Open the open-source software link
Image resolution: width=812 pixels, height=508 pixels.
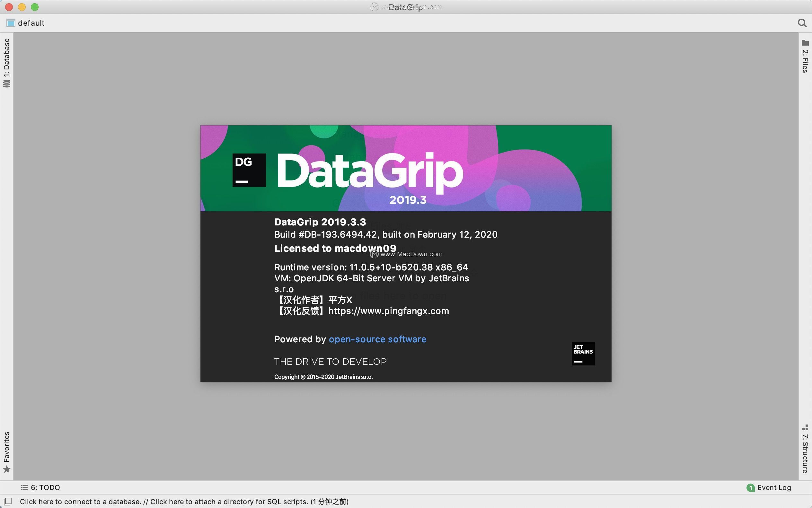377,339
